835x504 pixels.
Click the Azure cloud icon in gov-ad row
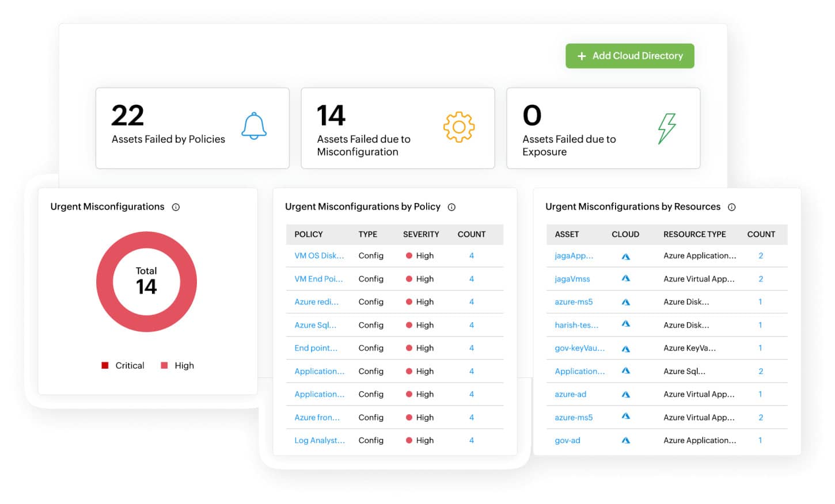[x=625, y=441]
